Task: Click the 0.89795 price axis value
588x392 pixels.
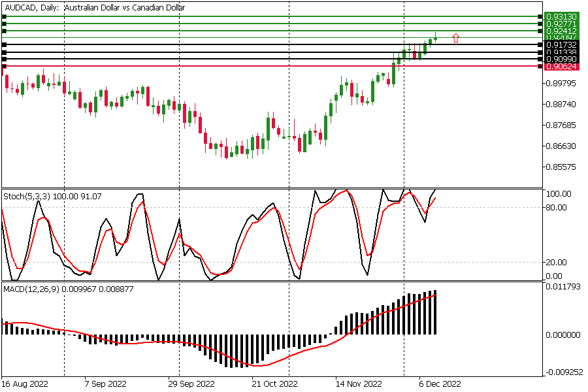Action: click(561, 83)
